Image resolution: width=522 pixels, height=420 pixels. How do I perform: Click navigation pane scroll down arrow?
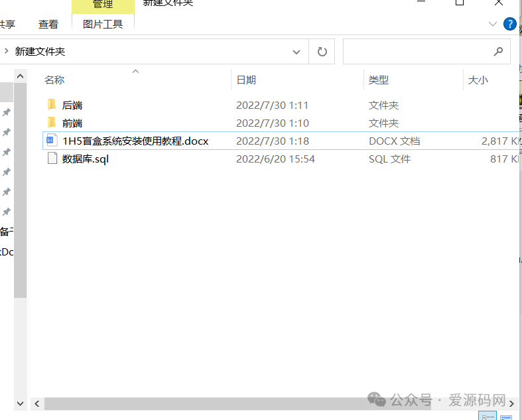pyautogui.click(x=20, y=403)
